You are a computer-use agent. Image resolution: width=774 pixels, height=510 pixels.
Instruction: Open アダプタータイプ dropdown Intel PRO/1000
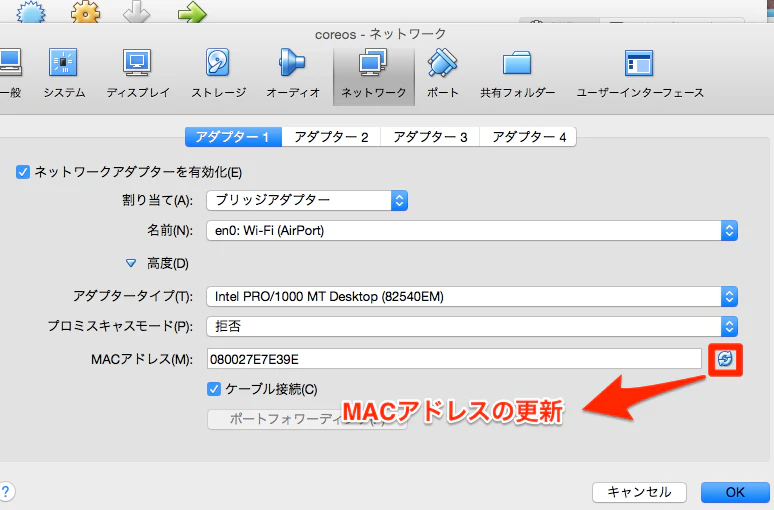point(472,297)
